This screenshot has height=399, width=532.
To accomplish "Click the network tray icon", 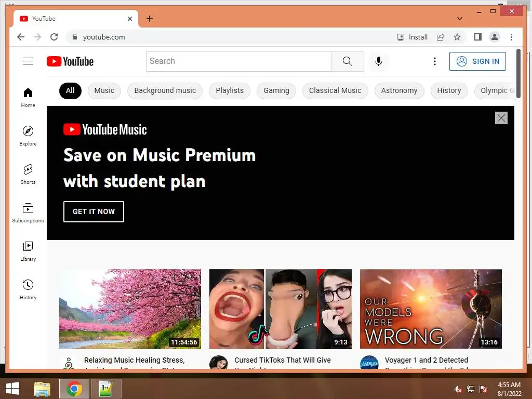I will (470, 389).
